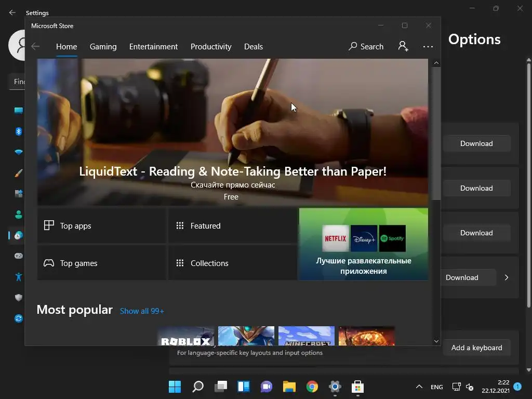
Task: Open the Microsoft Store account sign-in icon
Action: click(403, 46)
